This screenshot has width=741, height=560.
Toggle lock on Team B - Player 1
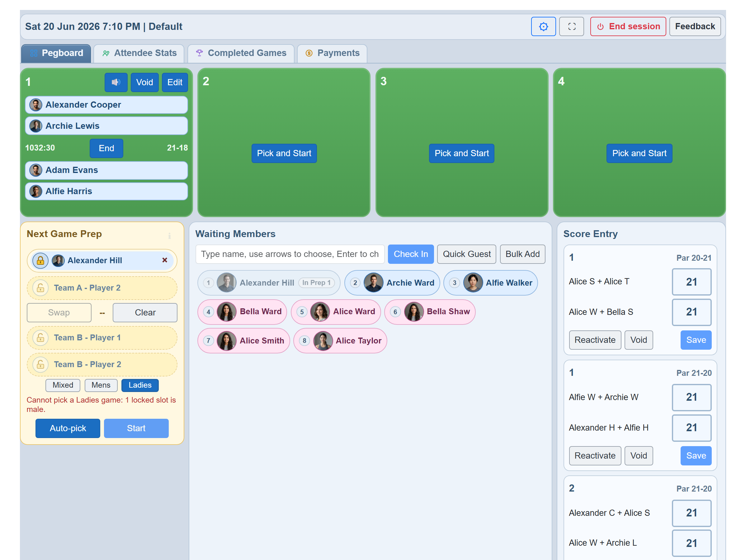coord(40,338)
